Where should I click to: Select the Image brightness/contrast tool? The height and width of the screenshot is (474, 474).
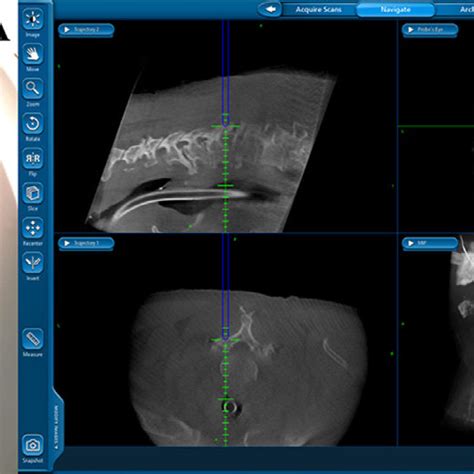[x=33, y=19]
